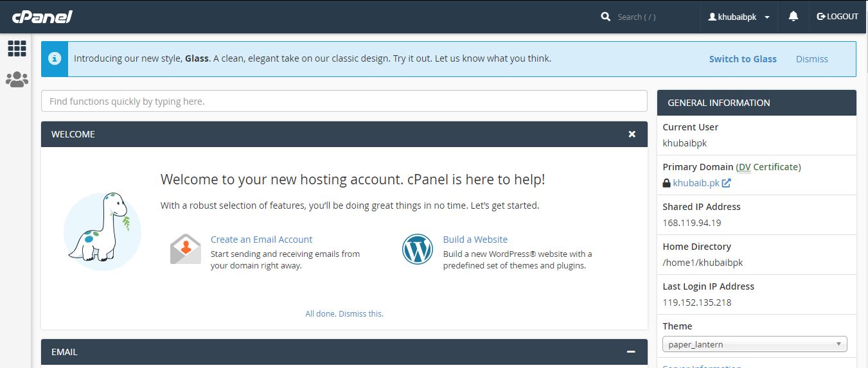
Task: Open the notifications bell
Action: click(793, 17)
